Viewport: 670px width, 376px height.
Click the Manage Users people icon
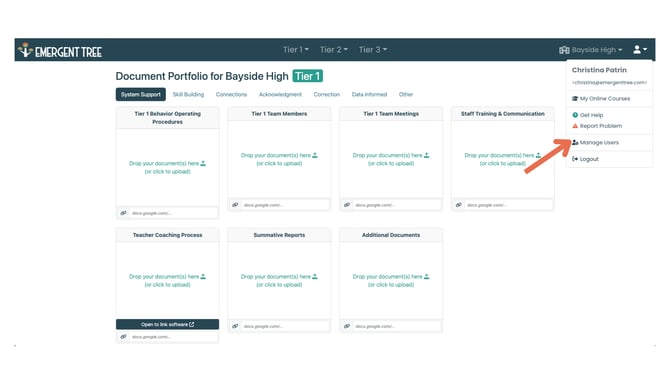coord(575,142)
